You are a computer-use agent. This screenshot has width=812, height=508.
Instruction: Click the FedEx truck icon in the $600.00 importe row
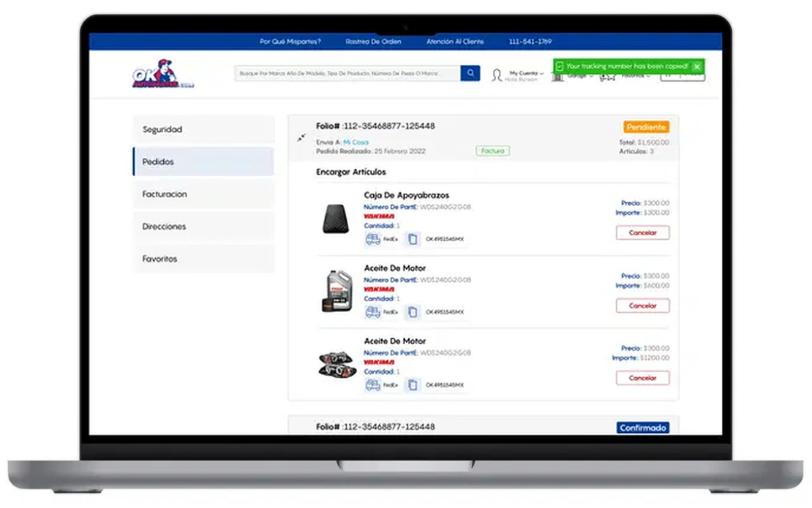(x=372, y=312)
